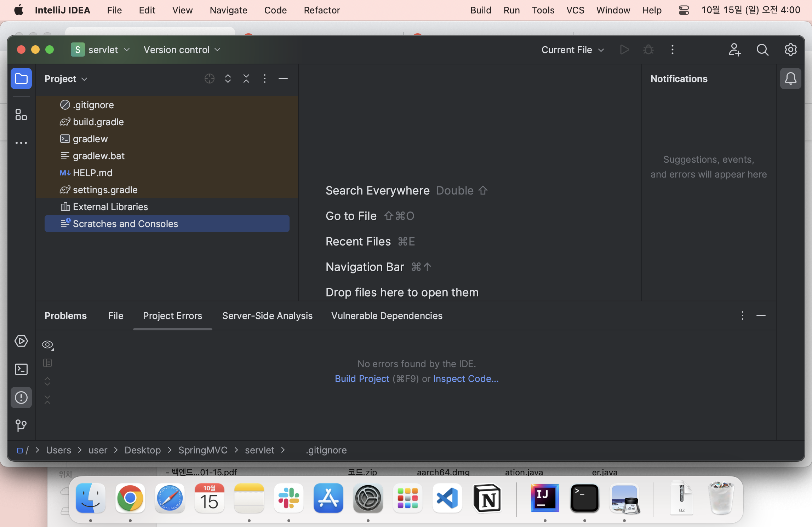812x527 pixels.
Task: Click the Build Project link
Action: [x=362, y=379]
